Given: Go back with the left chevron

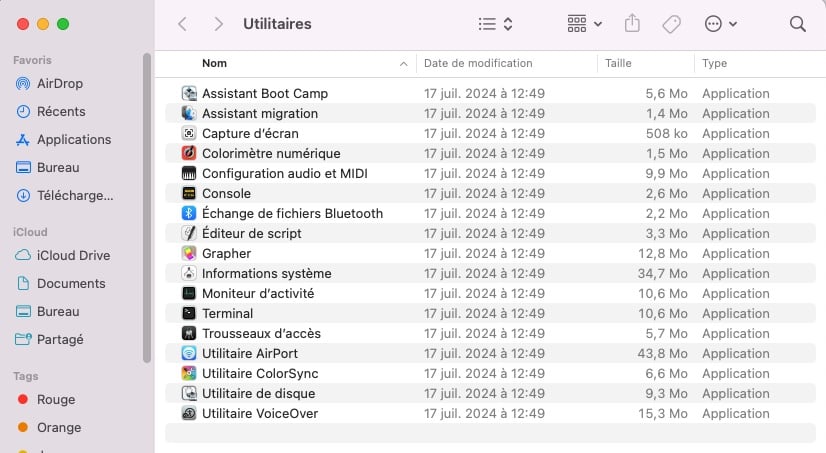Looking at the screenshot, I should pos(182,24).
